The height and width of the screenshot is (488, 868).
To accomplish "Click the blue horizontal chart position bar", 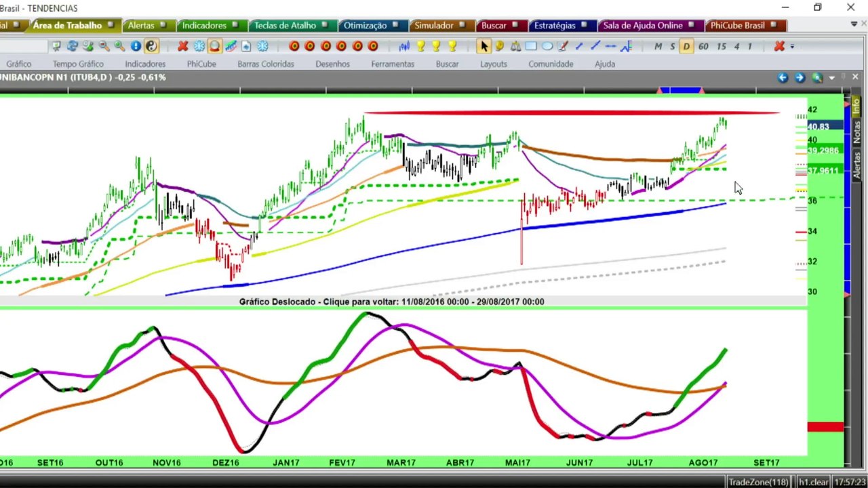I will tap(681, 90).
